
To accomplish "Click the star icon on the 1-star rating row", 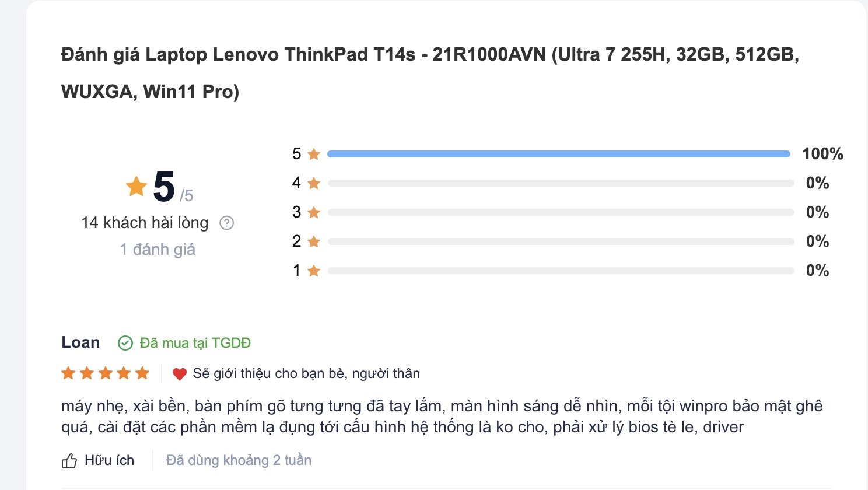I will 313,270.
